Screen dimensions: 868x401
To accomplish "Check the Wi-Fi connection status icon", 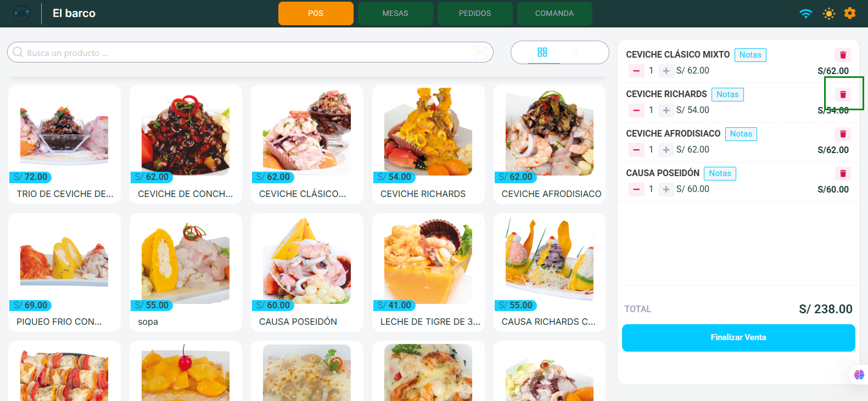I will [806, 14].
